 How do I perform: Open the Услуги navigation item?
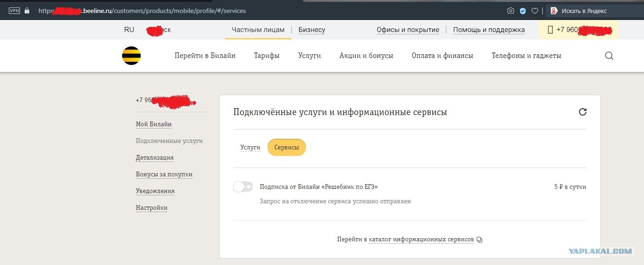tap(310, 56)
